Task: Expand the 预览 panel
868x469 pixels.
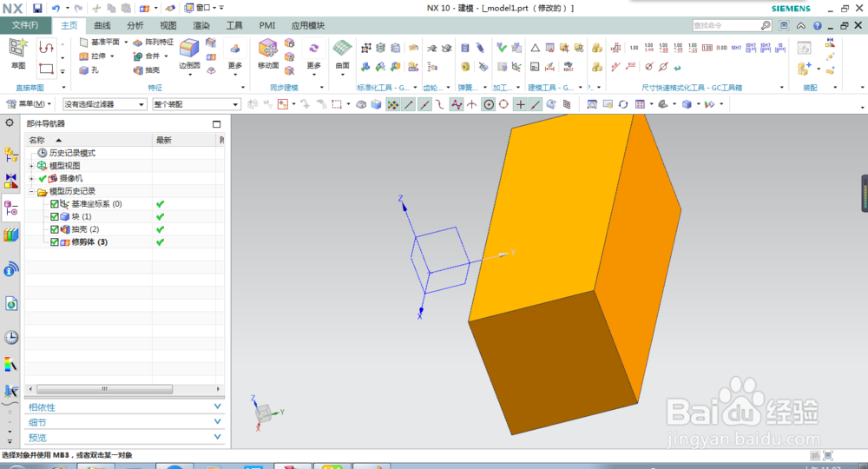Action: (x=124, y=438)
